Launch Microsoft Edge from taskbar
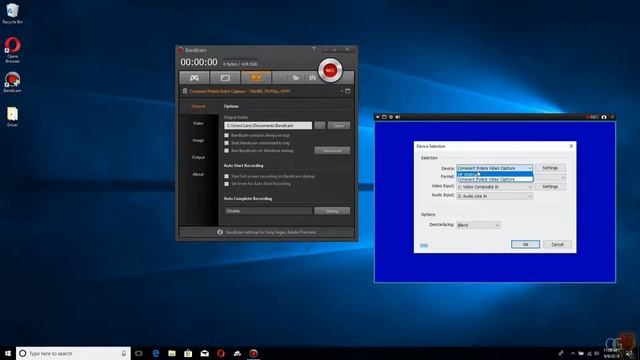640x360 pixels. (156, 353)
